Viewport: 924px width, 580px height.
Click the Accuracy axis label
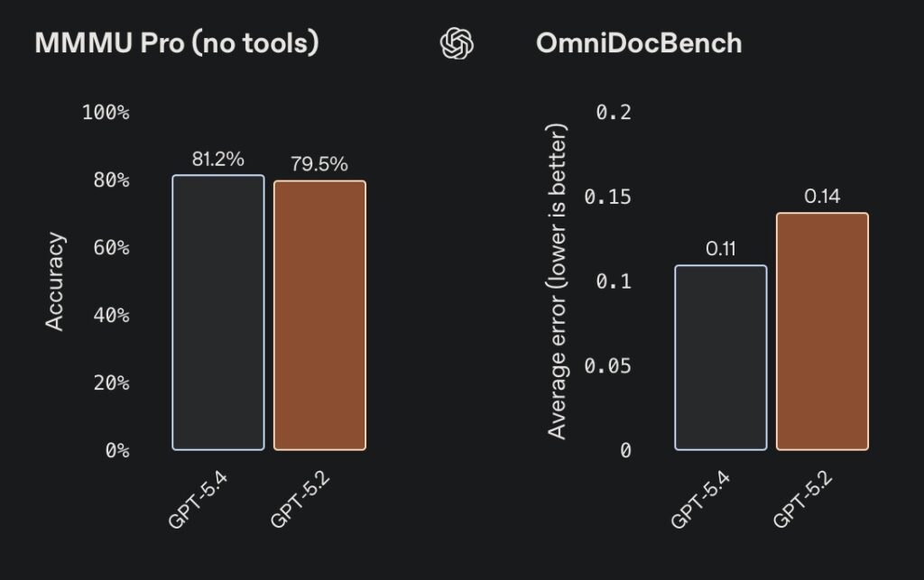click(55, 281)
